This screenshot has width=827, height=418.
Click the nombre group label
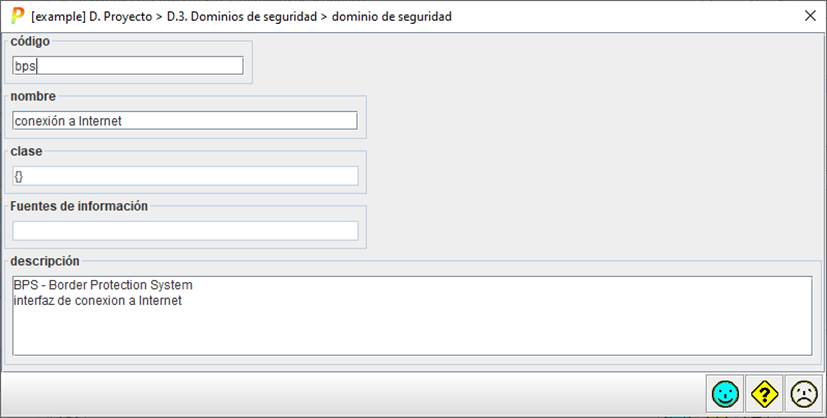(x=33, y=96)
